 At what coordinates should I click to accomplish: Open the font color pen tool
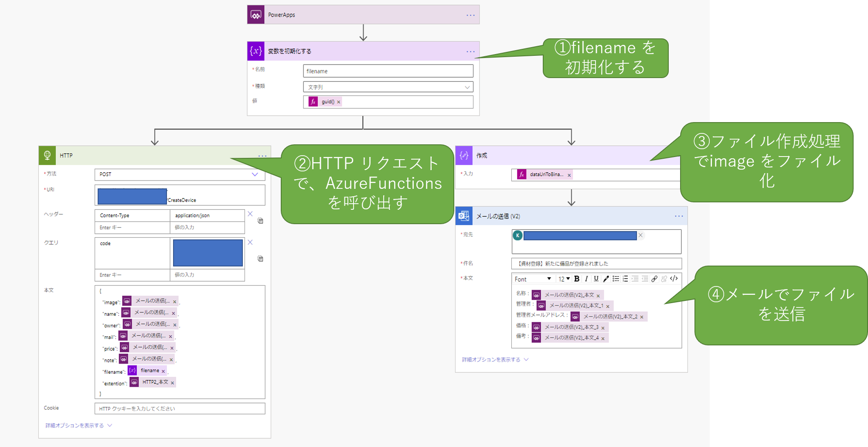point(606,279)
